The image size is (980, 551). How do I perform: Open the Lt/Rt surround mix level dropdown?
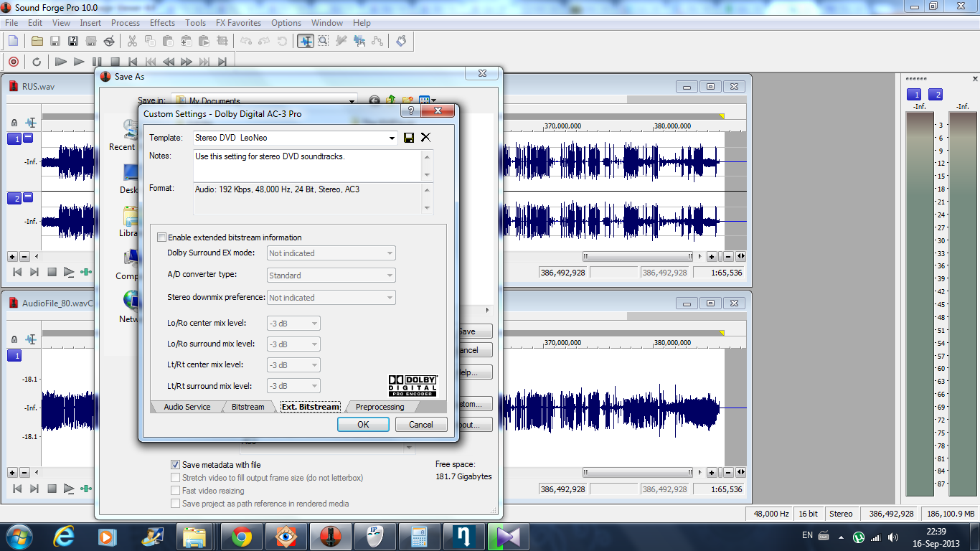click(x=293, y=386)
